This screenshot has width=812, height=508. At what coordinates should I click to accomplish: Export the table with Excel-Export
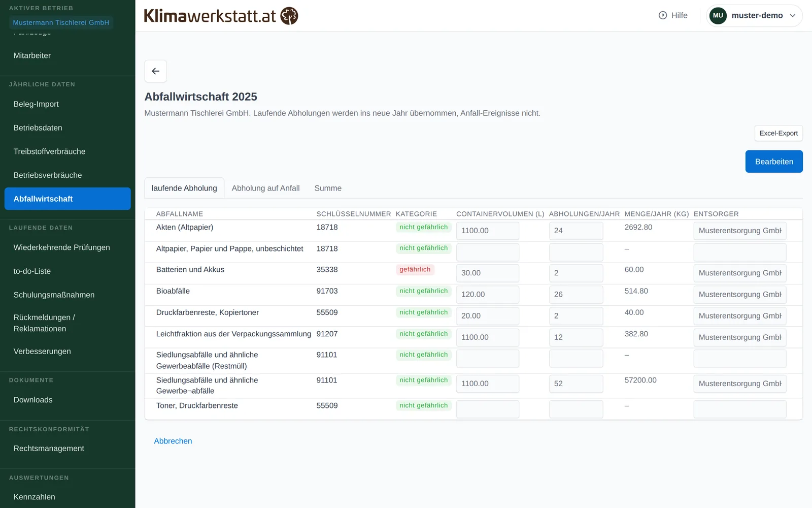(779, 133)
